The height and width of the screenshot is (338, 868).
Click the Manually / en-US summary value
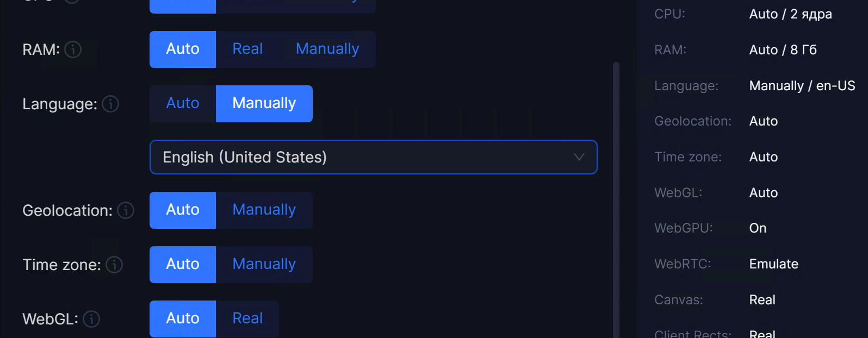pos(802,86)
